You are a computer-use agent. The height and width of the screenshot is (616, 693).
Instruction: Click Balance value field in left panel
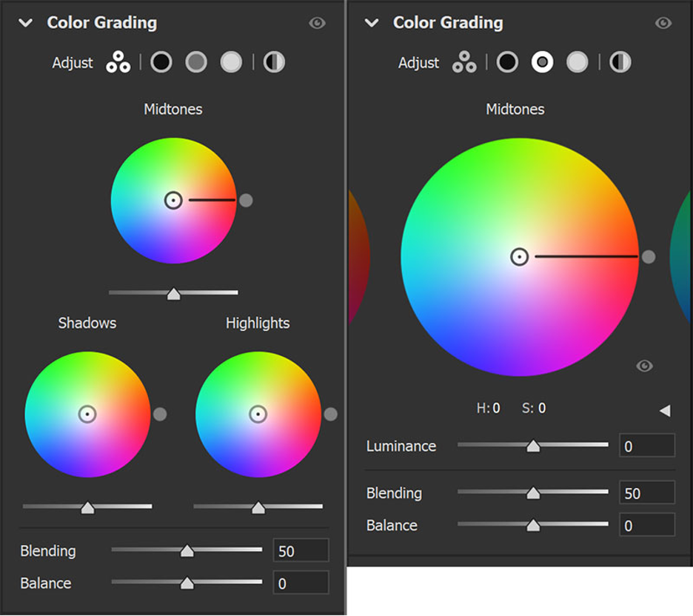coord(301,583)
